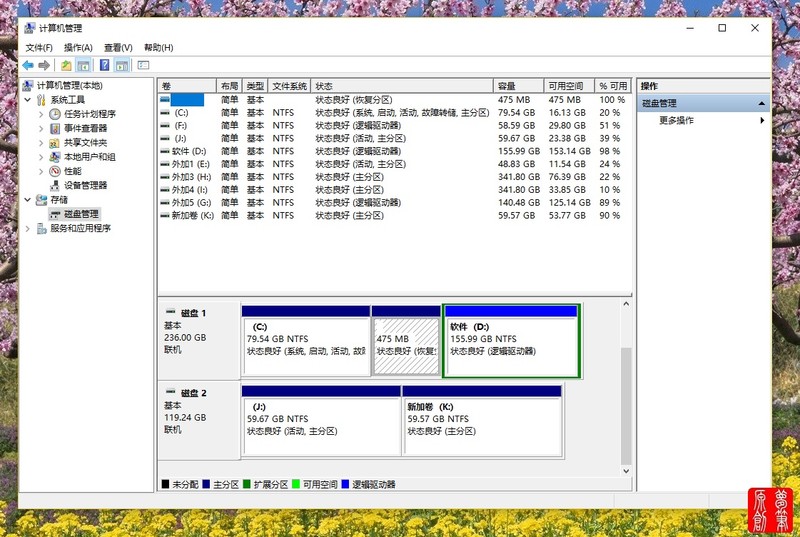
Task: Sort by the 卷 column header
Action: click(x=187, y=86)
